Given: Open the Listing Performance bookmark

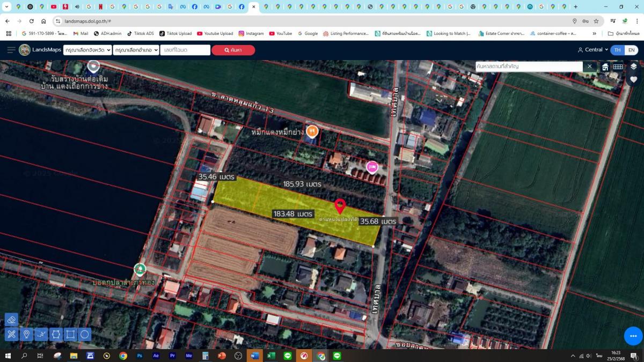Looking at the screenshot, I should pos(346,33).
